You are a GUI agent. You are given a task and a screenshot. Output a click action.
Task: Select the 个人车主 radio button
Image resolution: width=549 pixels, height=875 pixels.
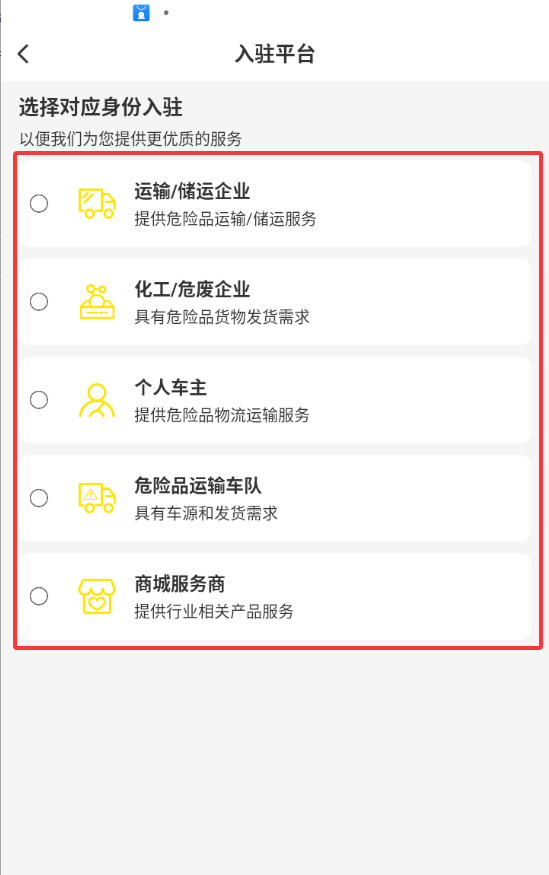pyautogui.click(x=38, y=400)
